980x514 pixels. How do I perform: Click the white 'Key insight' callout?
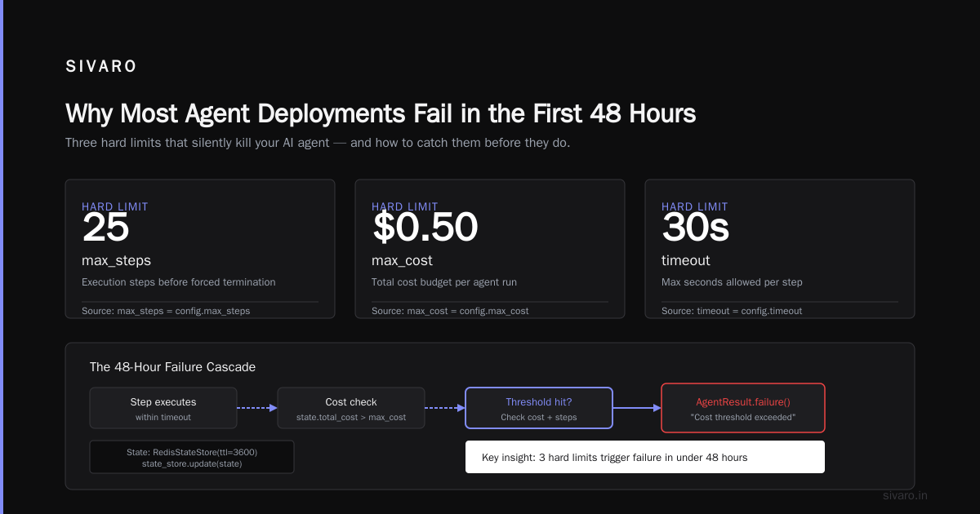point(645,457)
